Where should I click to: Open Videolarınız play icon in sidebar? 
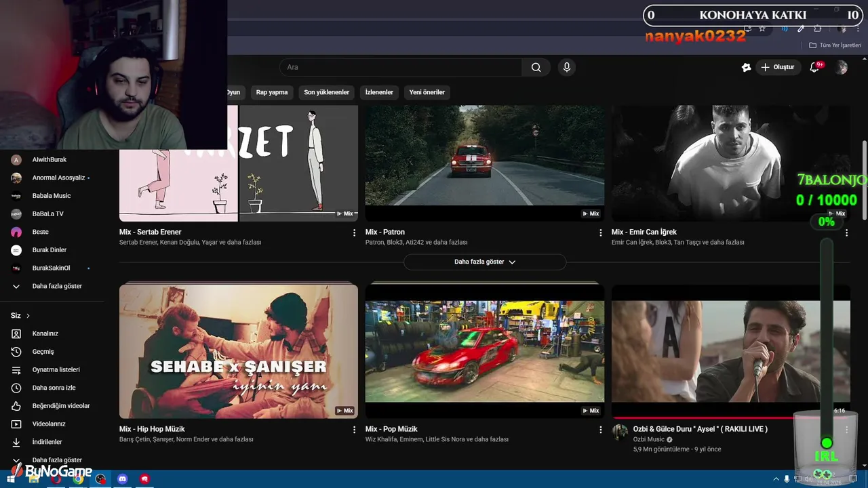pos(16,424)
